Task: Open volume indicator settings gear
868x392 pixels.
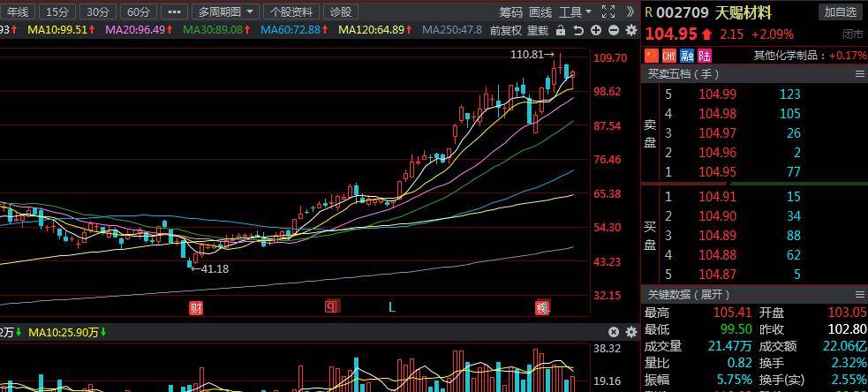Action: coord(630,332)
